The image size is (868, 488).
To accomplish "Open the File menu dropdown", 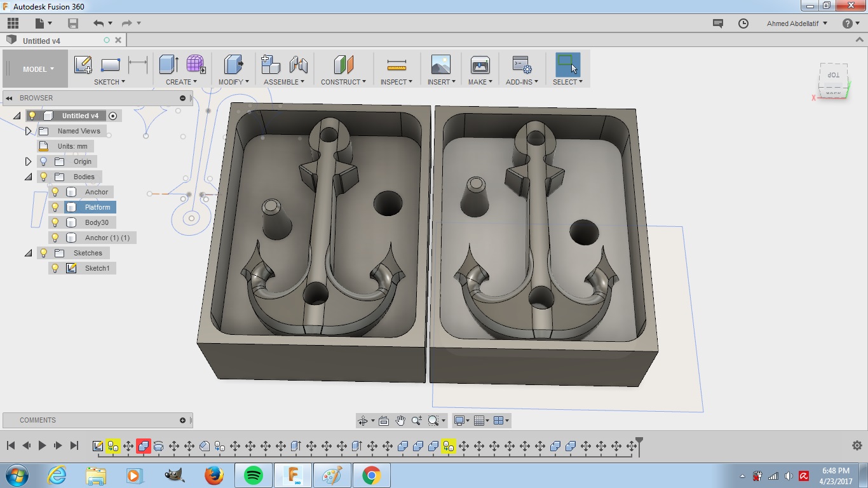I will [x=44, y=24].
